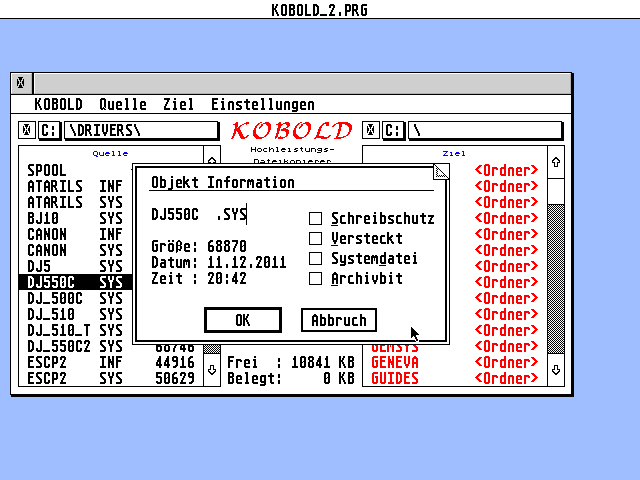Click the Quelle column header
Viewport: 640px width, 480px height.
pos(110,154)
